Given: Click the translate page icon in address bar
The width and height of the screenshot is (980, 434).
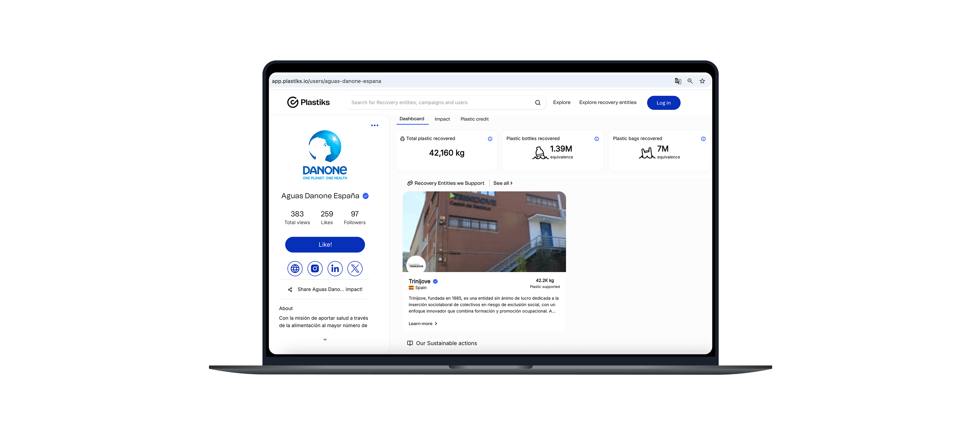Looking at the screenshot, I should (x=678, y=81).
